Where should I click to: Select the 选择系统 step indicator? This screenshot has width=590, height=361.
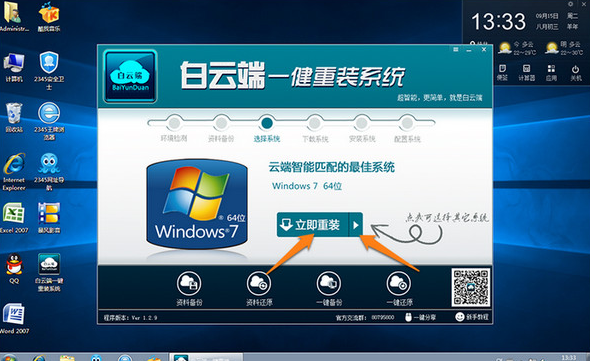tap(267, 123)
